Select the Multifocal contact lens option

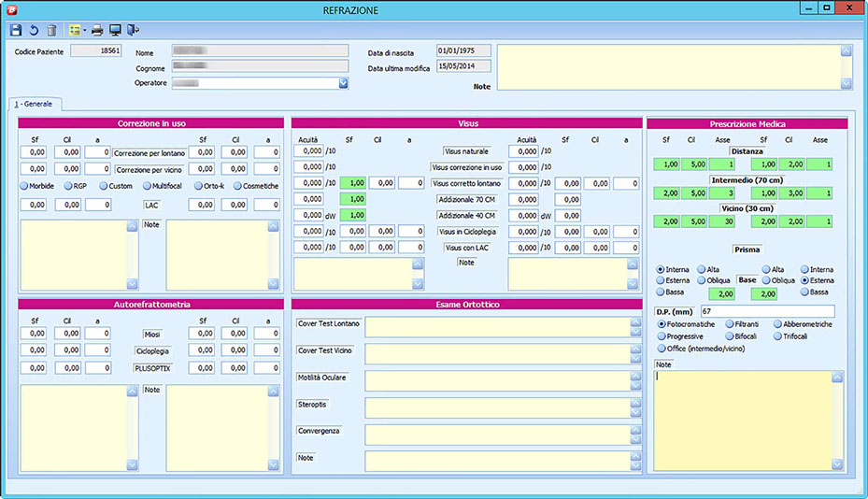(148, 186)
